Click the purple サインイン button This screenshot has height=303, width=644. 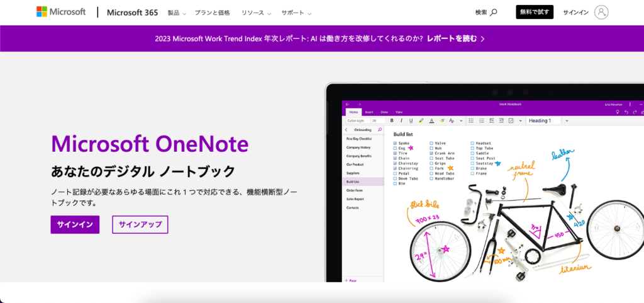[x=75, y=224]
